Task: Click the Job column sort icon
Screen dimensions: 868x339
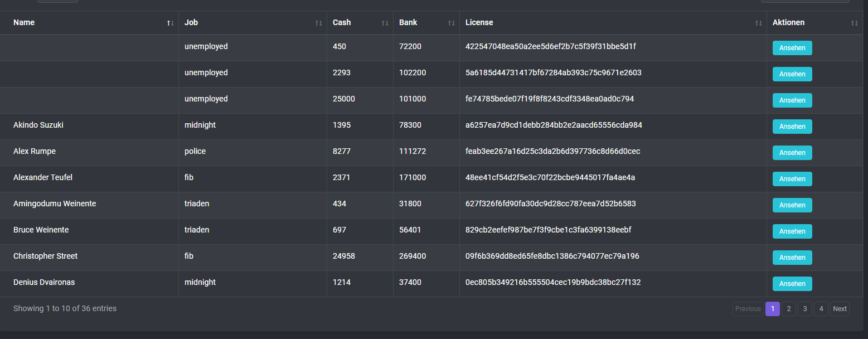Action: (x=318, y=23)
